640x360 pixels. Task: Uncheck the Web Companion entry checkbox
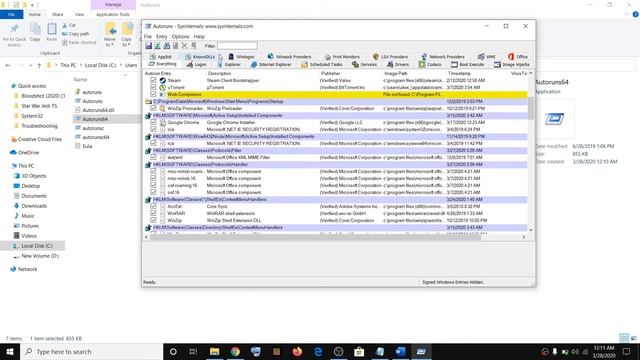(x=153, y=94)
